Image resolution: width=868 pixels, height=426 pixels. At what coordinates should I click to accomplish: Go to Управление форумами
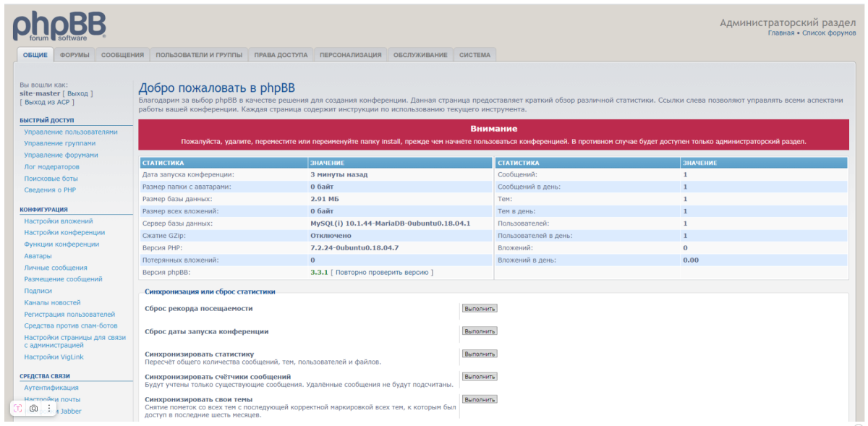click(61, 155)
